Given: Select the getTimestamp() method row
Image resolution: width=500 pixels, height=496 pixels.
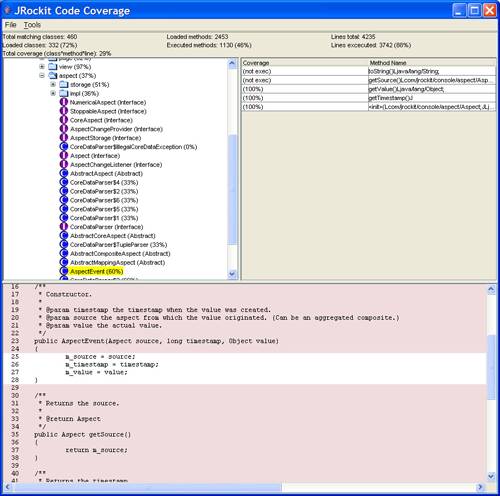Looking at the screenshot, I should (x=368, y=98).
